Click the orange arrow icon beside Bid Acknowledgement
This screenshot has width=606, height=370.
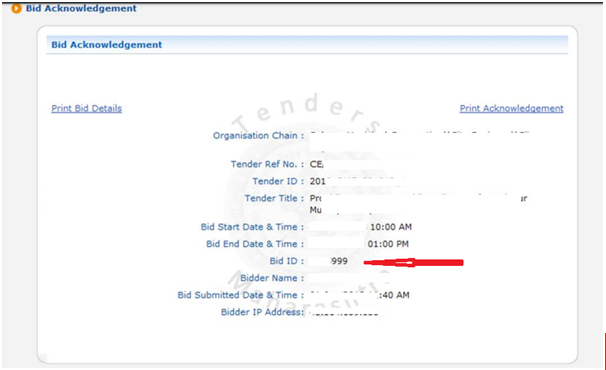(x=16, y=8)
